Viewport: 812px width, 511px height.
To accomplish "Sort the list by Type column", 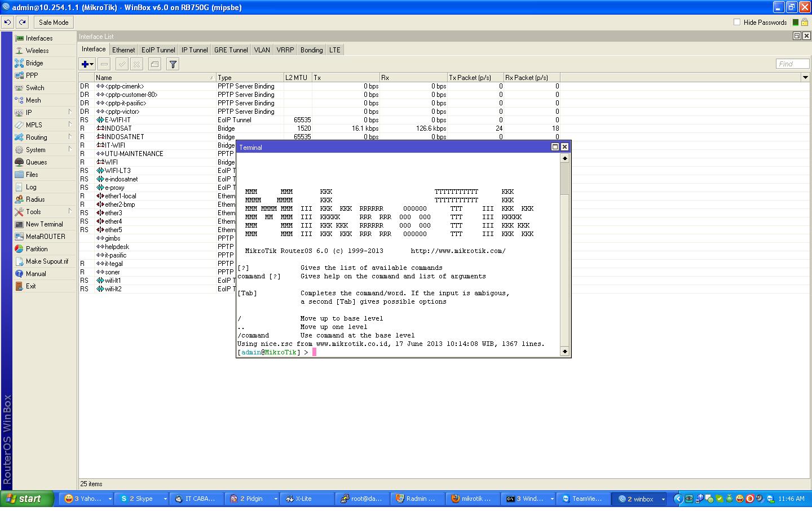I will tap(250, 78).
